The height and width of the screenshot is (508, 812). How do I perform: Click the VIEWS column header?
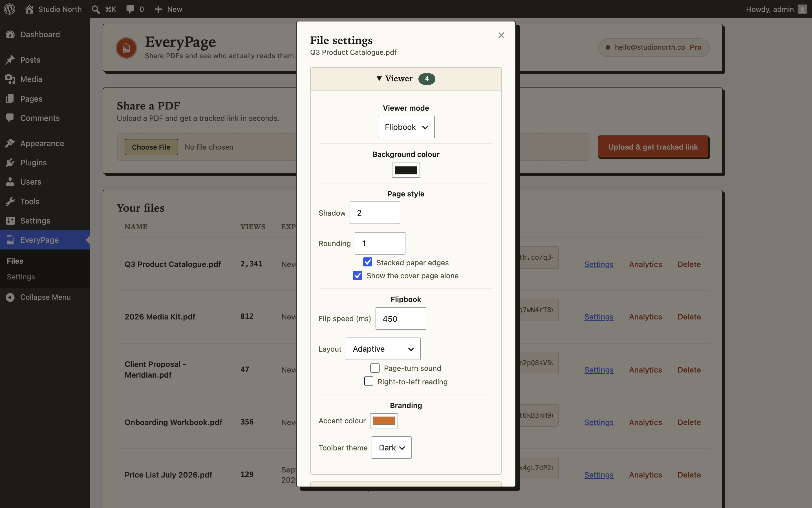click(x=253, y=227)
